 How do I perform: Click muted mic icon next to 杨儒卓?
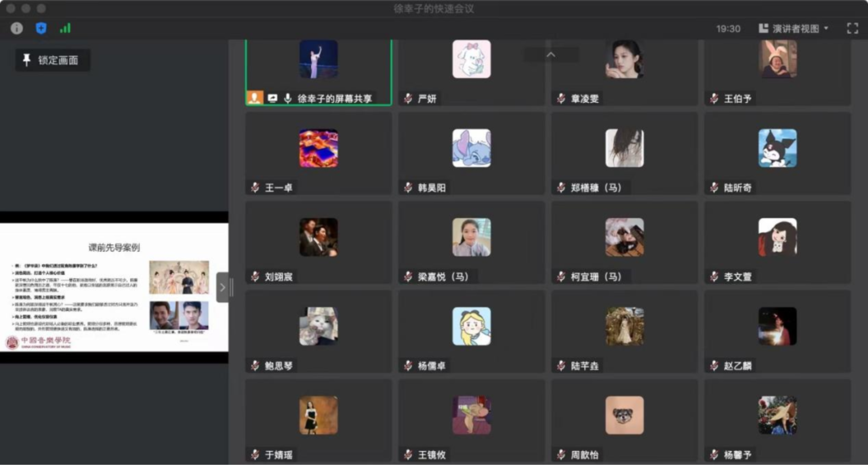[408, 365]
